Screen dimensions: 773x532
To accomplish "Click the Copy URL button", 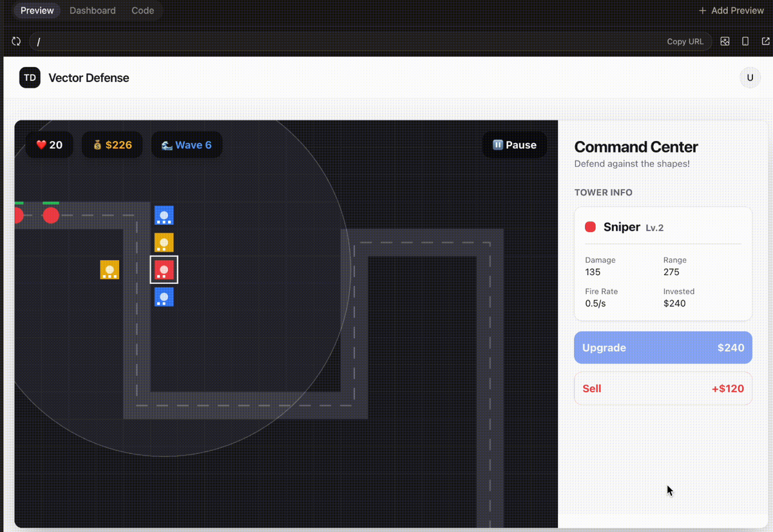I will (x=685, y=41).
